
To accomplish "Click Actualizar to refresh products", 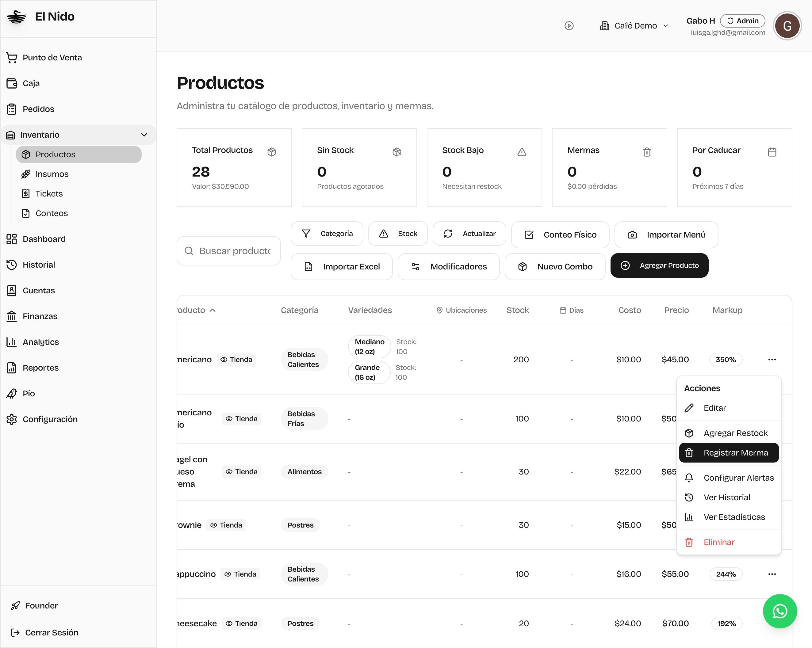I will [469, 234].
